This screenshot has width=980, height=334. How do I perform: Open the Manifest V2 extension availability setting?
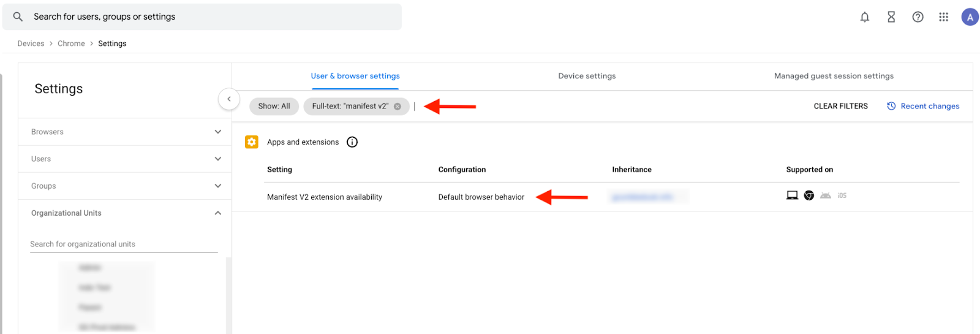325,197
